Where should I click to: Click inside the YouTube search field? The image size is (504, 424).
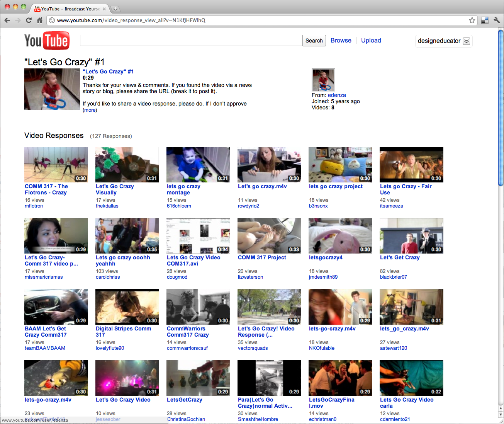191,41
